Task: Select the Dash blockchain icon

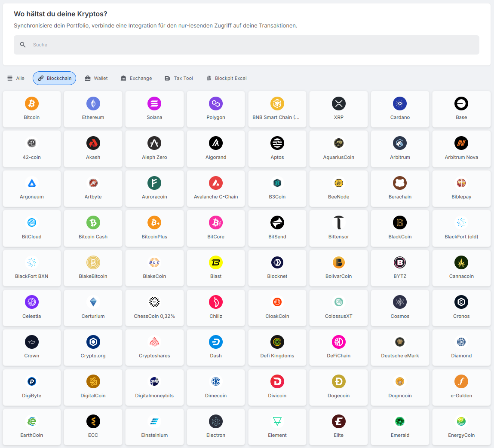Action: 216,342
